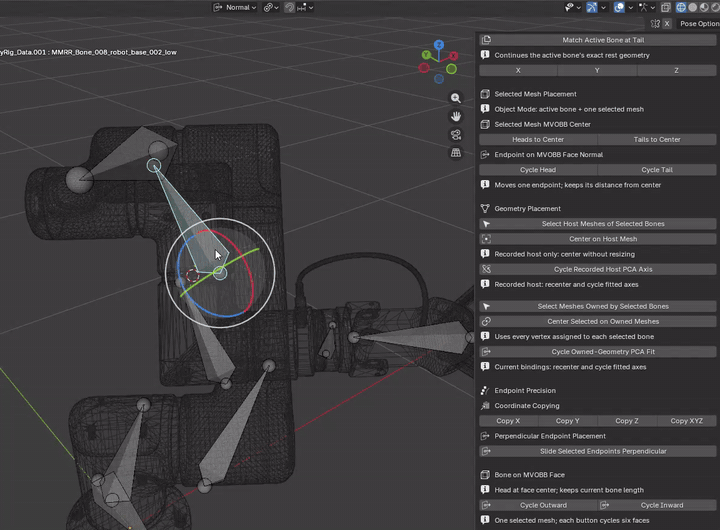The width and height of the screenshot is (720, 530).
Task: Click Match Active Bone at Tail
Action: click(x=597, y=40)
